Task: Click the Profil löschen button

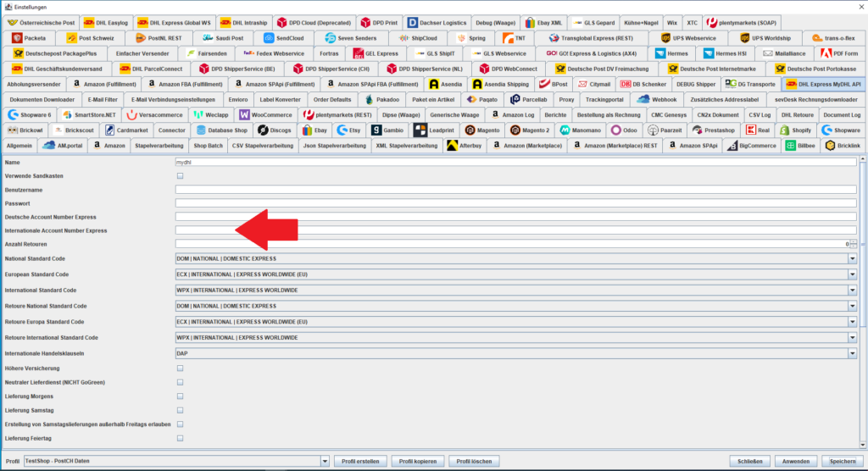Action: click(474, 461)
